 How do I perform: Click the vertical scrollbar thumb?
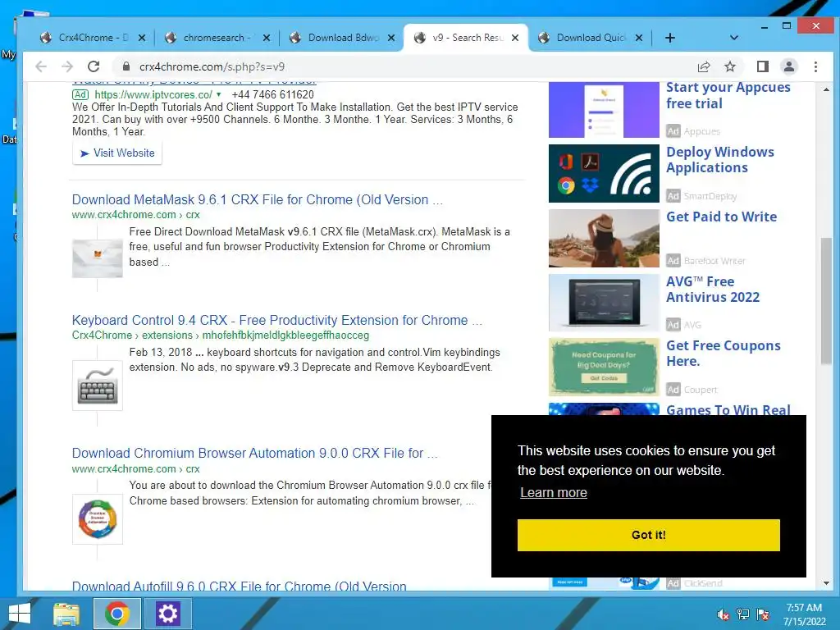click(826, 301)
